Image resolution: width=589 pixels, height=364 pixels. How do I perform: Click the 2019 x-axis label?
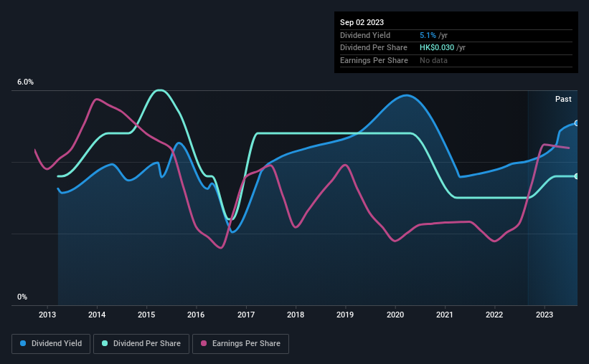click(x=345, y=315)
